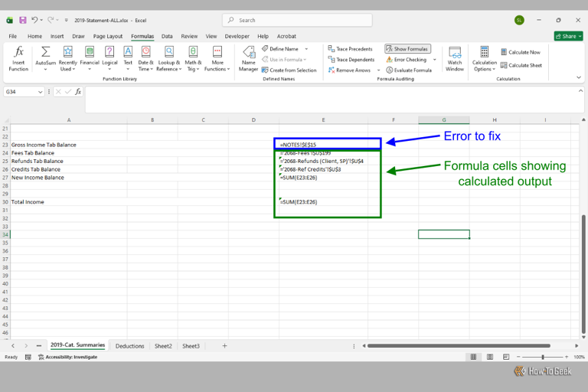Image resolution: width=588 pixels, height=392 pixels.
Task: Undo the last action
Action: [34, 20]
